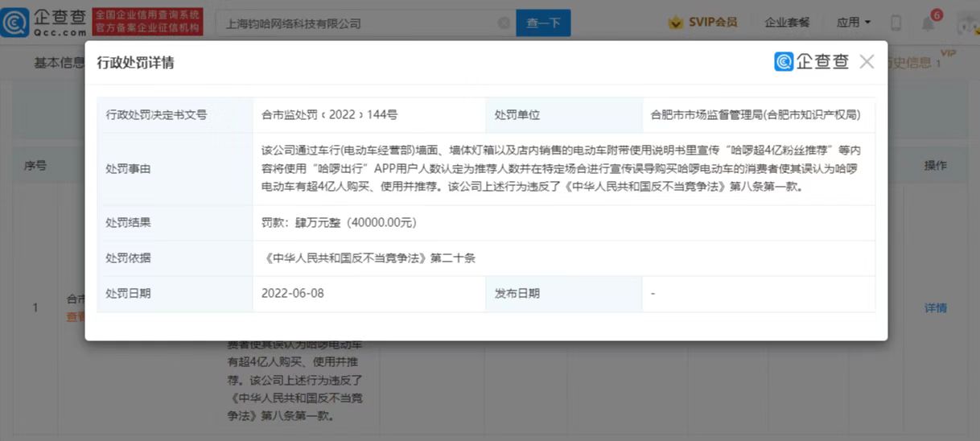
Task: Open 企业套餐 menu item
Action: coord(787,23)
